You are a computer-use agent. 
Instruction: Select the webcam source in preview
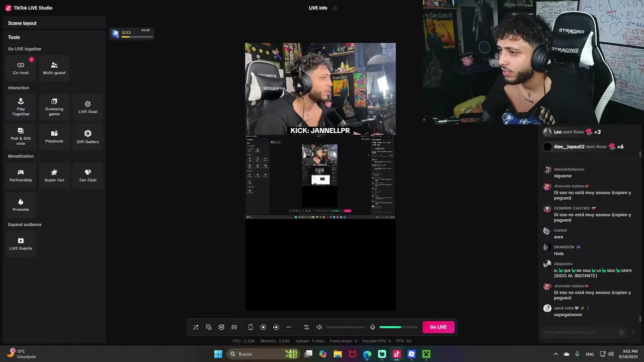click(x=320, y=89)
